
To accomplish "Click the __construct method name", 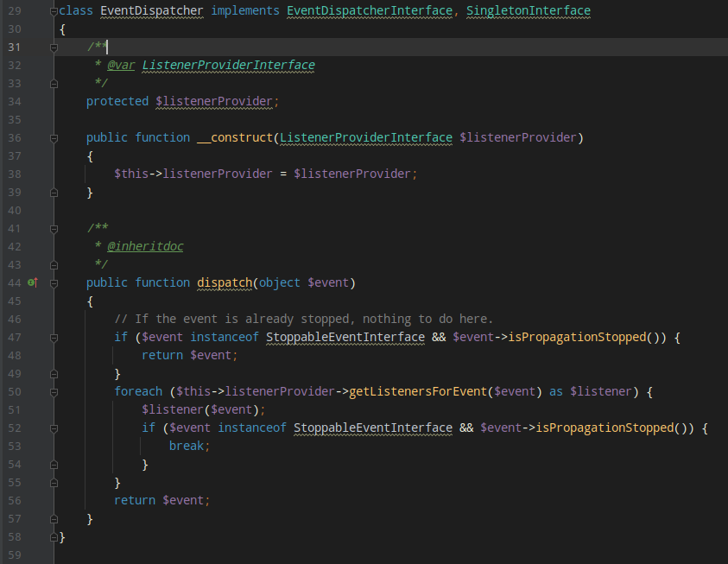I will tap(235, 137).
